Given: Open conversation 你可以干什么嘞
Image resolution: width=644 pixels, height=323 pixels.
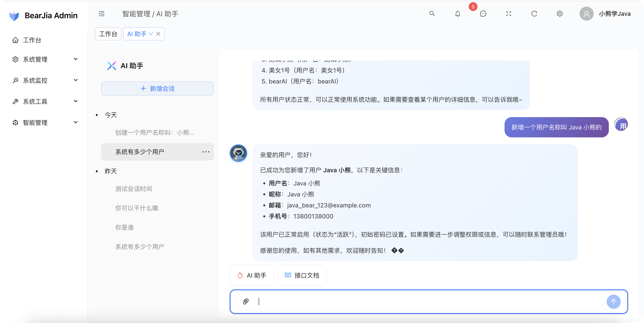Looking at the screenshot, I should (x=157, y=208).
